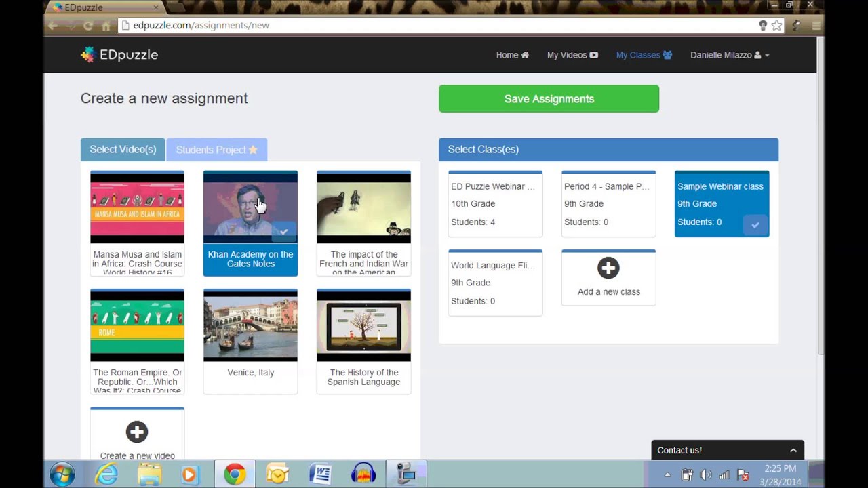Uncheck the Sample Webinar class checkmark
The image size is (868, 488).
pyautogui.click(x=755, y=225)
